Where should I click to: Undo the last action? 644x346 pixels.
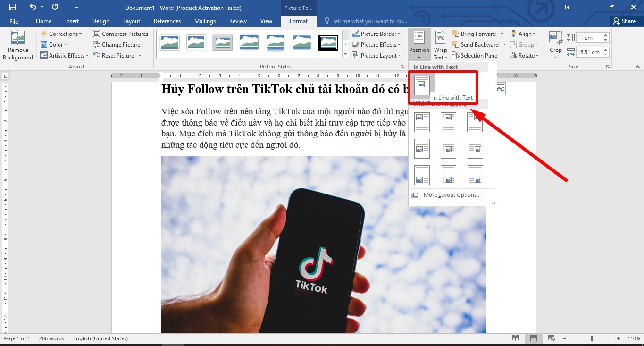(33, 7)
